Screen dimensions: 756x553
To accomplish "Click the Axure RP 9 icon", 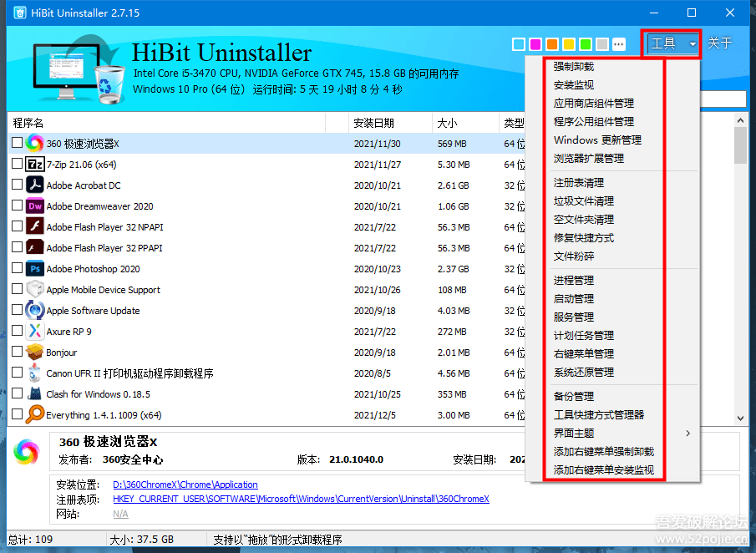I will point(35,332).
